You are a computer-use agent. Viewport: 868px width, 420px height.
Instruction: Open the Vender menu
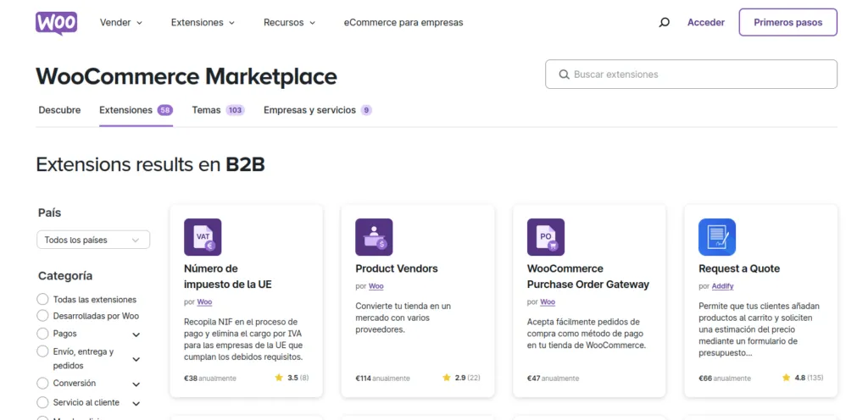(120, 23)
